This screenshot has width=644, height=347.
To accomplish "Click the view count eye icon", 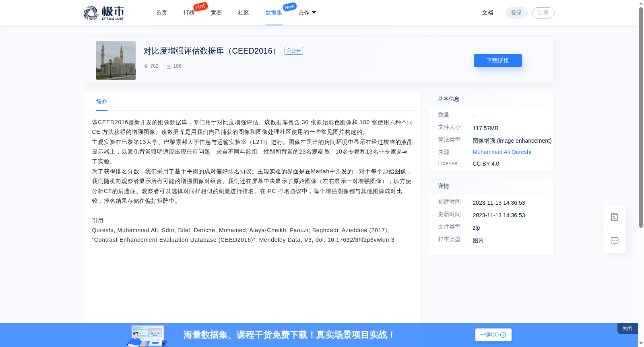I will (x=146, y=66).
